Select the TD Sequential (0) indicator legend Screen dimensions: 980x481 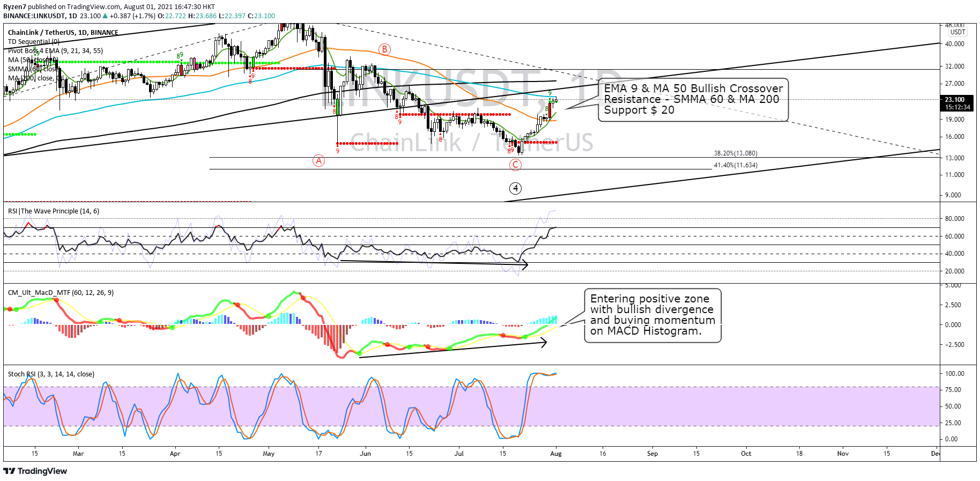pos(34,41)
